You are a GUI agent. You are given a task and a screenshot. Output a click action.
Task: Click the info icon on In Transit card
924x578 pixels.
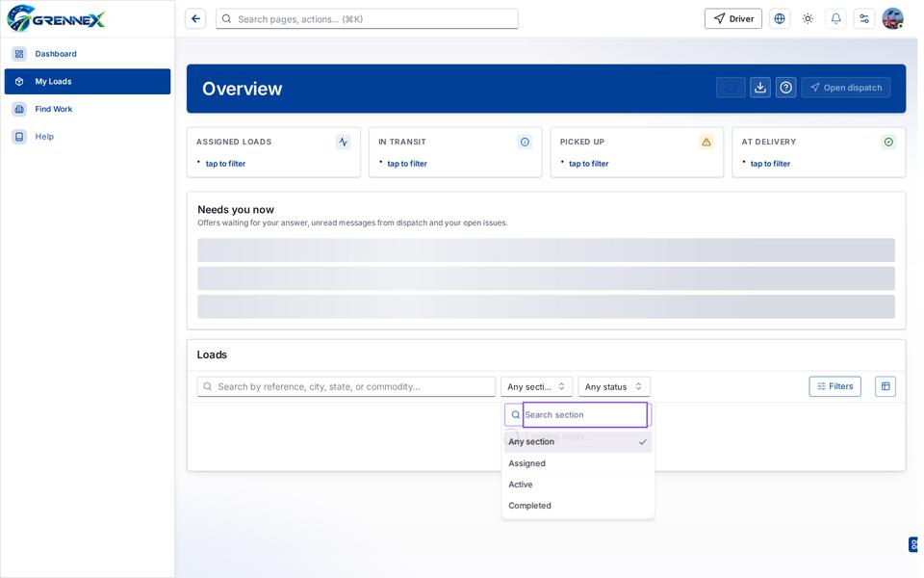pyautogui.click(x=526, y=143)
